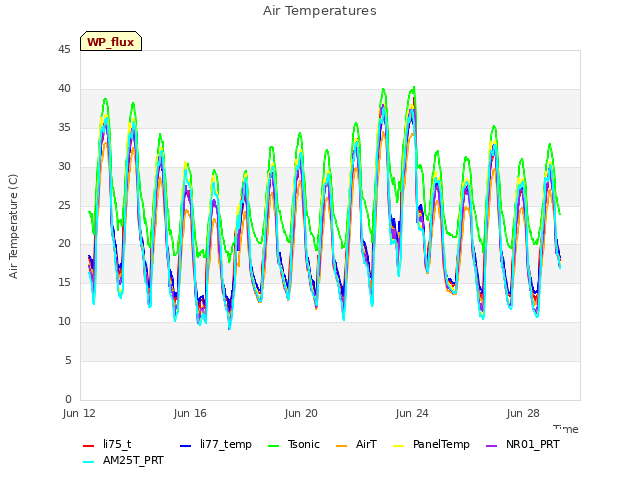This screenshot has height=480, width=640.
Task: Click the 40 y-axis tick label
Action: pos(64,89)
